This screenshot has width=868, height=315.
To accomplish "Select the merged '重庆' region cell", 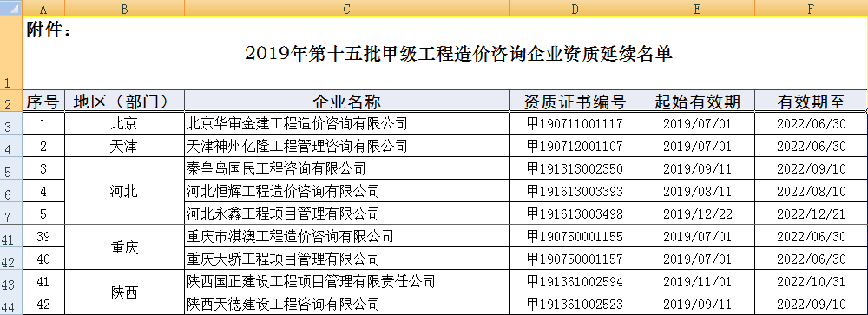I will pyautogui.click(x=124, y=247).
